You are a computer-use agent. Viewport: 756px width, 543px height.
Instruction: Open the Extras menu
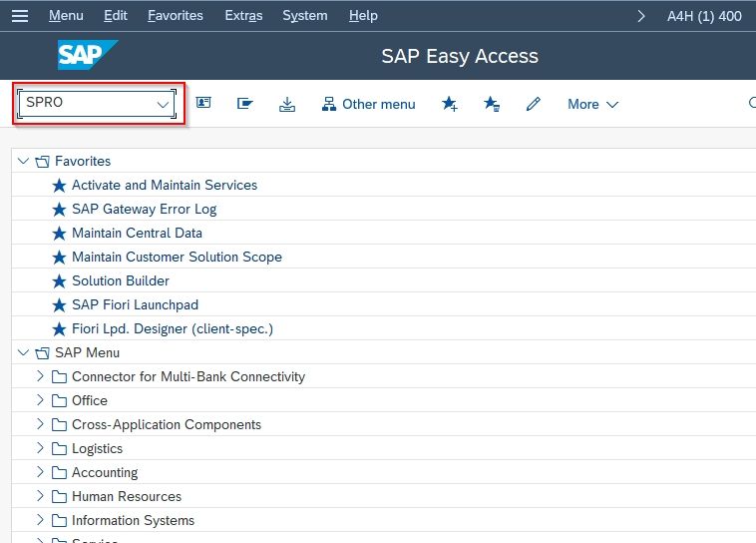pyautogui.click(x=243, y=16)
